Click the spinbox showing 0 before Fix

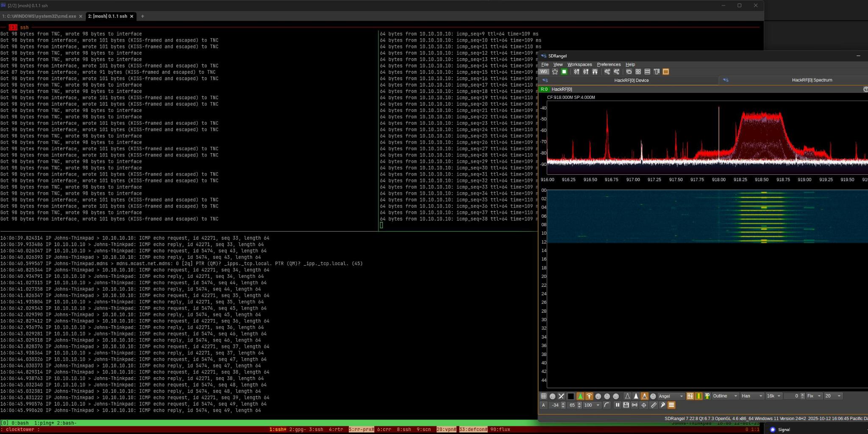[x=794, y=396]
